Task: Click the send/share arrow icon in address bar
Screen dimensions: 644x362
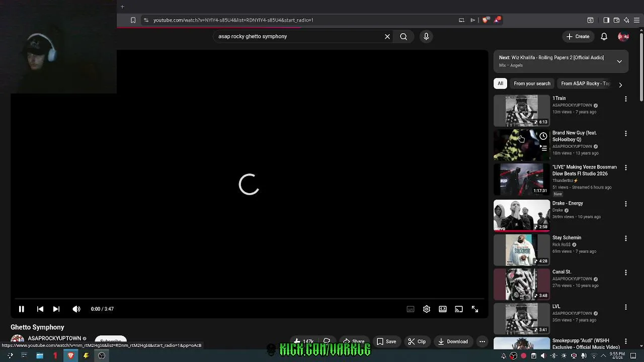Action: [x=472, y=20]
